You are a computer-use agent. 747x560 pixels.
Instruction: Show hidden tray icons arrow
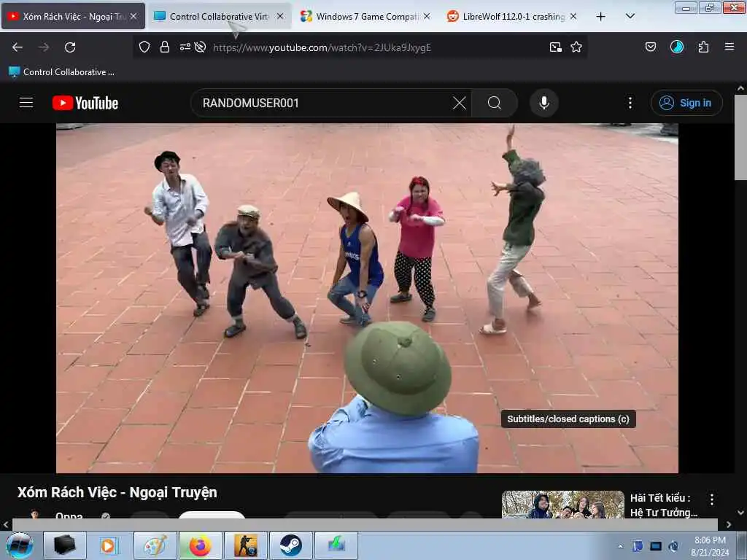[620, 546]
